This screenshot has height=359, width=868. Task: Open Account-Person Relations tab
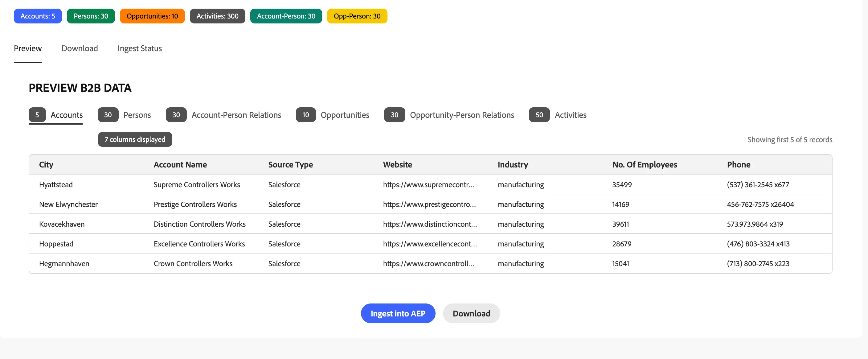click(x=223, y=115)
